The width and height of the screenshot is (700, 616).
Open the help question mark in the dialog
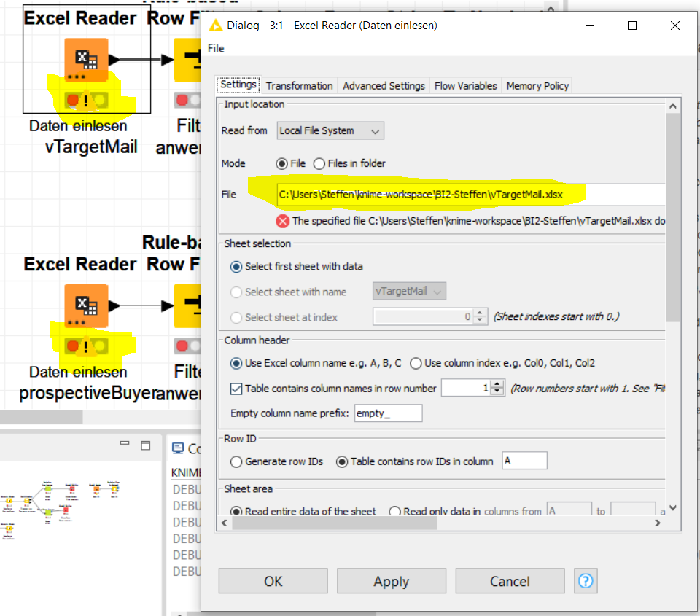[586, 580]
